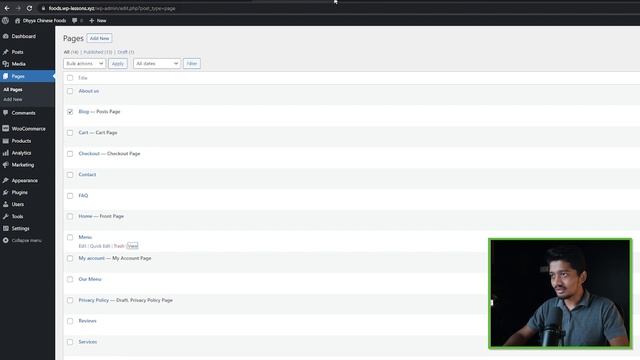Click the Pages icon in sidebar

pyautogui.click(x=6, y=76)
